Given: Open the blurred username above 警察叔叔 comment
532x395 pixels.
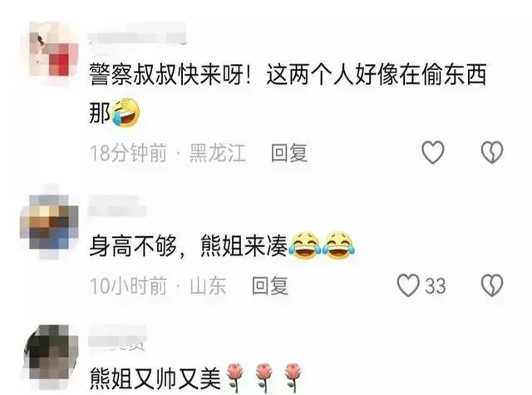Looking at the screenshot, I should click(x=137, y=35).
